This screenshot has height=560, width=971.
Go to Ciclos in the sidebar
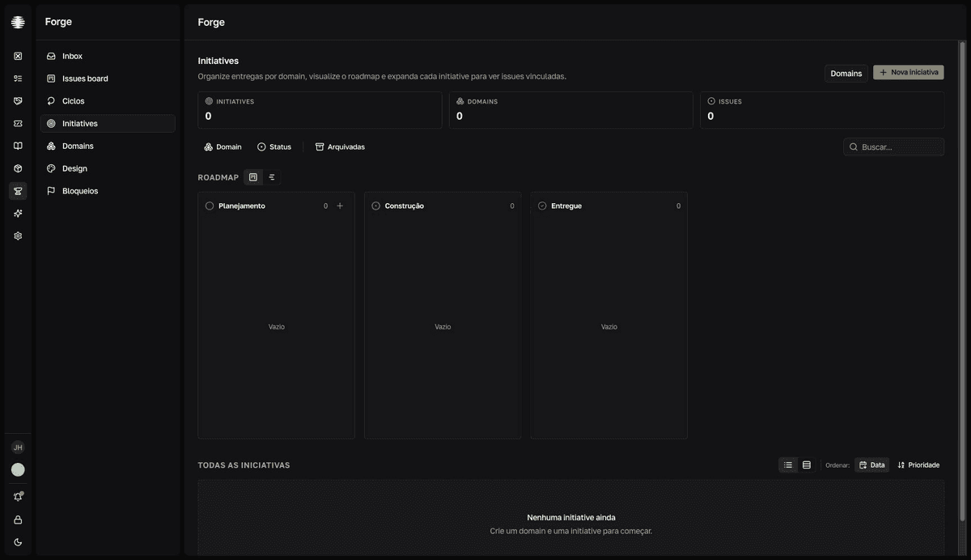click(x=108, y=101)
